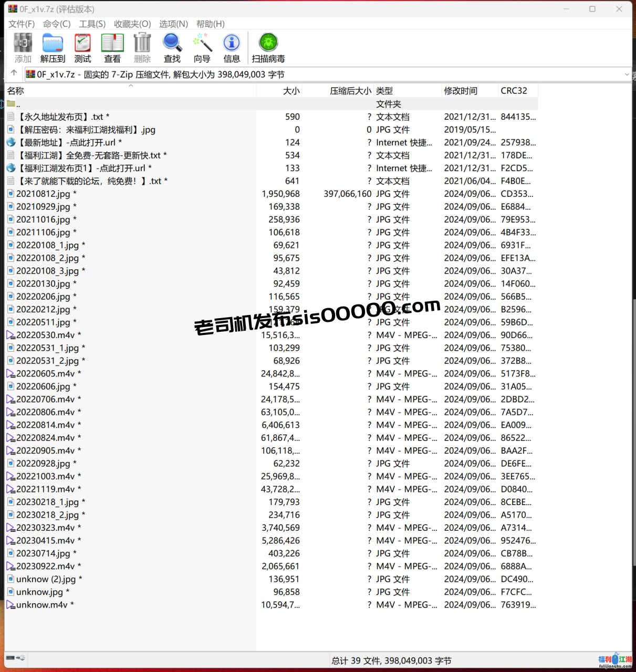Click the Extract To (解压到) toolbar icon
Screen dimensions: 636x672
click(x=53, y=47)
